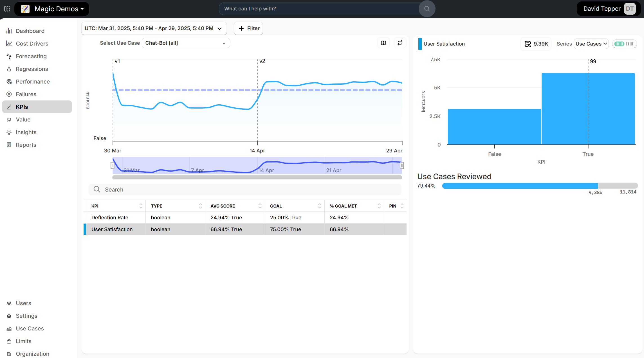Expand the Chat-Bot [all] use case selector
The width and height of the screenshot is (644, 358).
(186, 43)
